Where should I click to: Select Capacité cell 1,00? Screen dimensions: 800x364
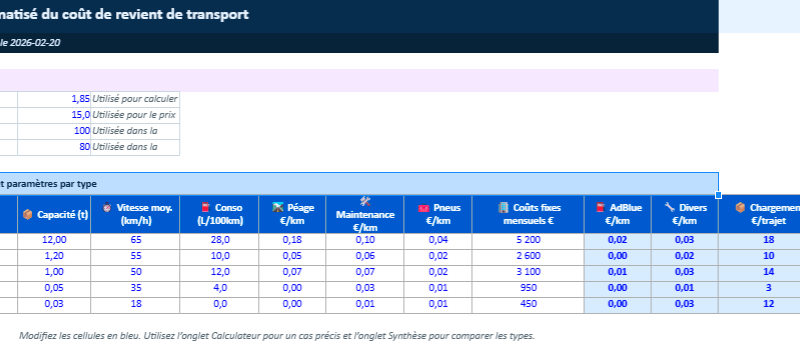54,272
